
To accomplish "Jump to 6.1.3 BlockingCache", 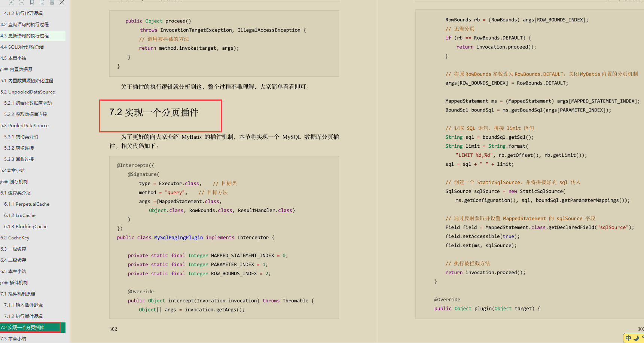I will [x=26, y=226].
